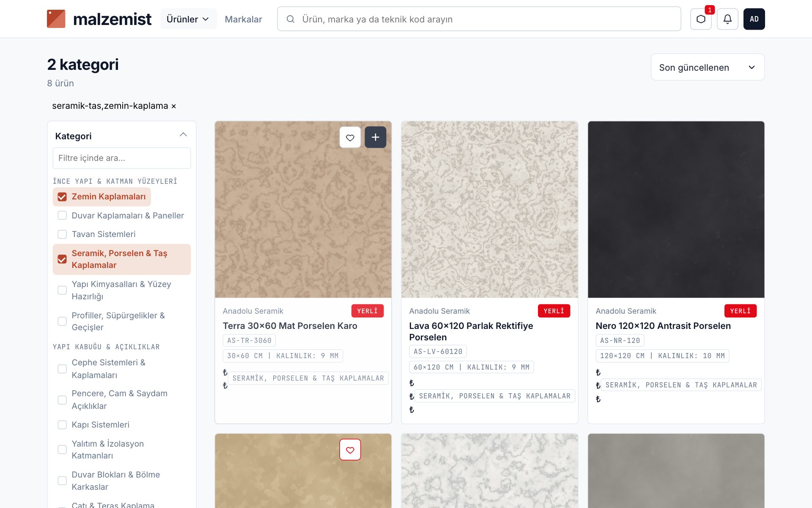Image resolution: width=812 pixels, height=508 pixels.
Task: Open the project box icon with badge
Action: coord(701,19)
